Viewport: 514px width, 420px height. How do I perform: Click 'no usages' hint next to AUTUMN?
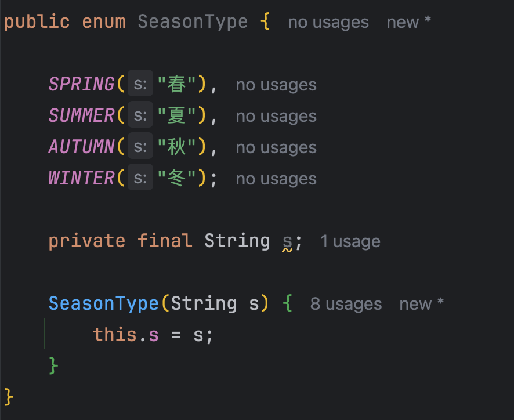pos(276,147)
